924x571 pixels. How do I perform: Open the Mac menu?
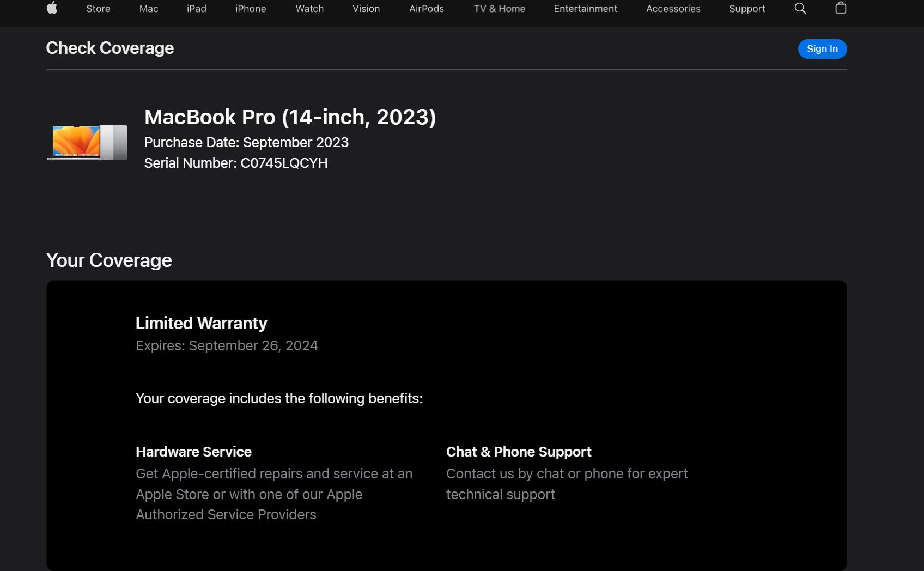[x=149, y=9]
